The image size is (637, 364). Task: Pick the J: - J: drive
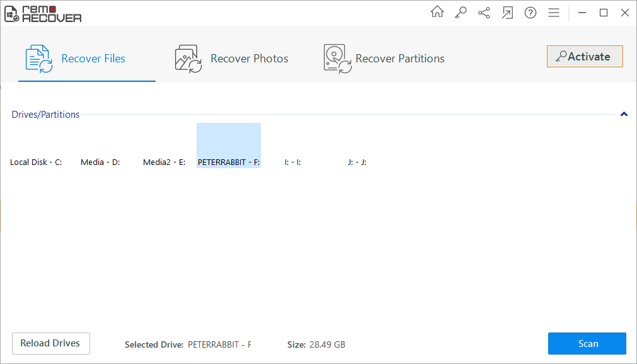[357, 162]
